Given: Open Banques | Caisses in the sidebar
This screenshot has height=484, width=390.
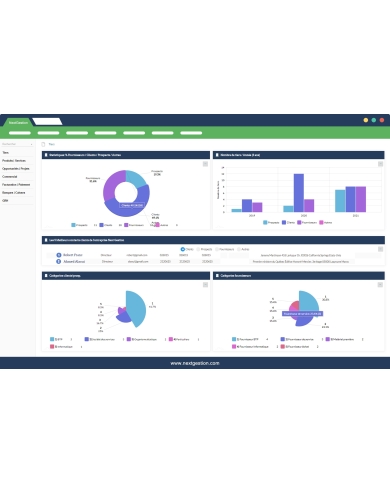Looking at the screenshot, I should click(14, 193).
